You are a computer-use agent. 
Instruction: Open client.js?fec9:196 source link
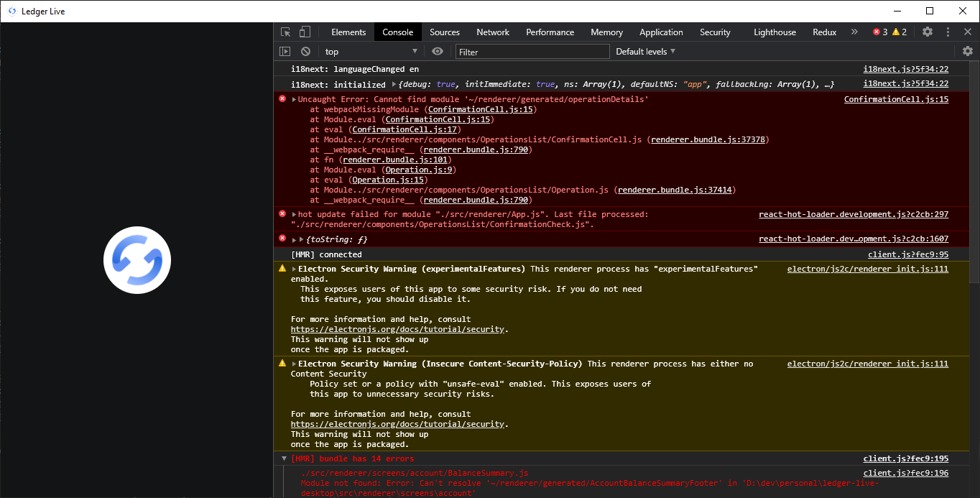click(x=906, y=474)
